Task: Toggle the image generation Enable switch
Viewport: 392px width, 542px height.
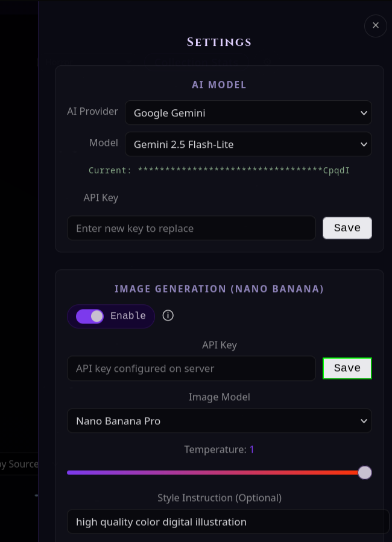Action: pos(90,316)
